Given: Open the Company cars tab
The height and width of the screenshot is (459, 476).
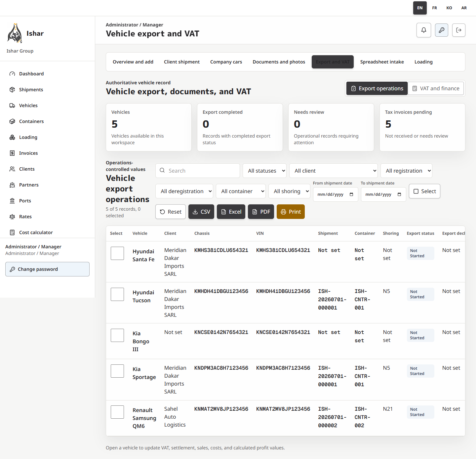Looking at the screenshot, I should [226, 62].
